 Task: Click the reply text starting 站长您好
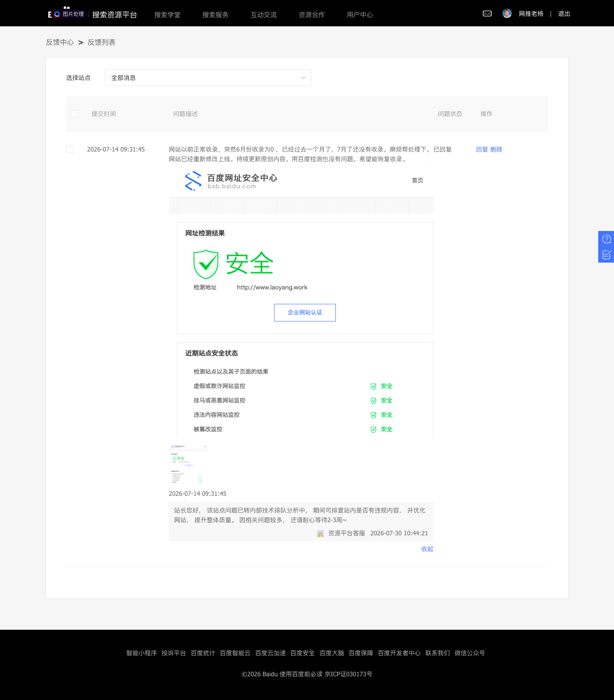tap(300, 515)
